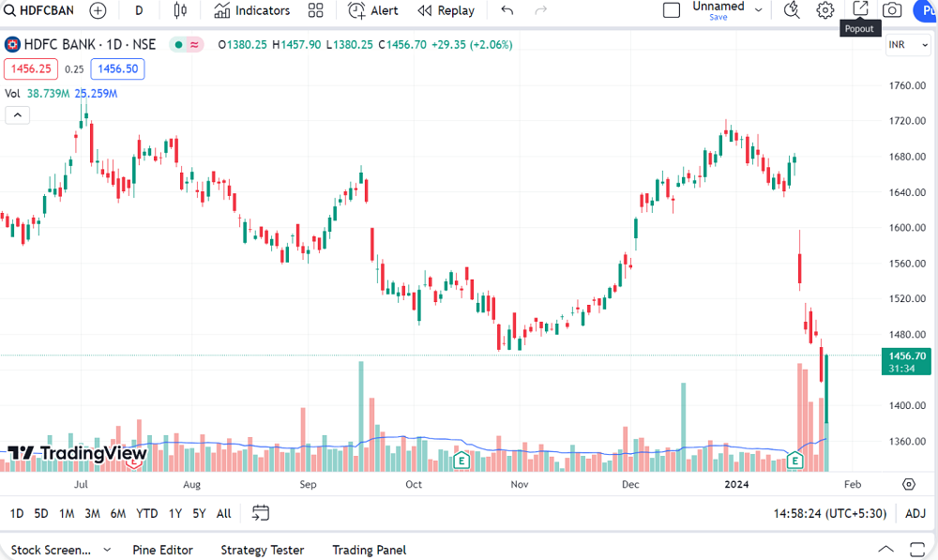Open the Pine Editor tab
Screen dimensions: 938x560
pyautogui.click(x=162, y=550)
